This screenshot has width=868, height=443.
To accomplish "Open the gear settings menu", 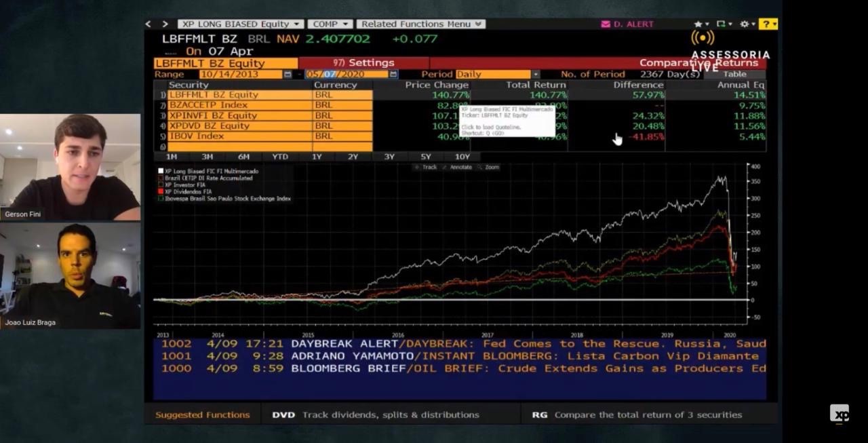I will tap(746, 24).
